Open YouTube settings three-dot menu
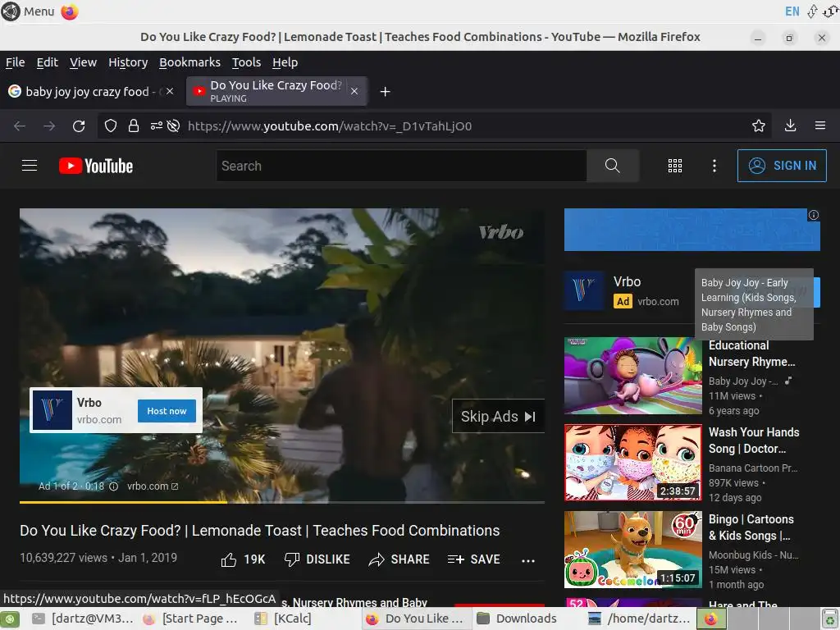The image size is (840, 630). pyautogui.click(x=714, y=166)
